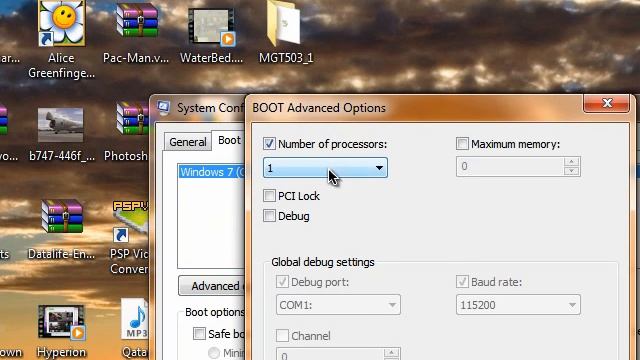Click the Channel number field
This screenshot has height=360, width=640.
point(331,354)
